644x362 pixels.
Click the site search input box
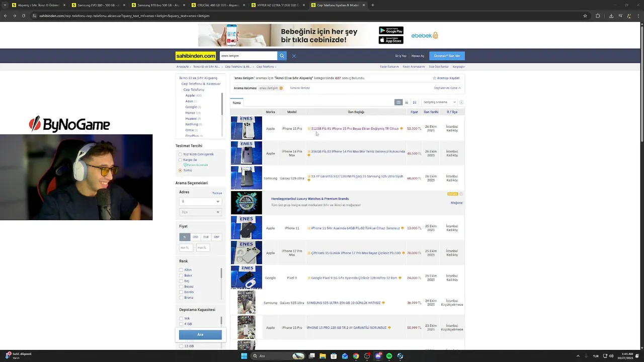tap(248, 56)
